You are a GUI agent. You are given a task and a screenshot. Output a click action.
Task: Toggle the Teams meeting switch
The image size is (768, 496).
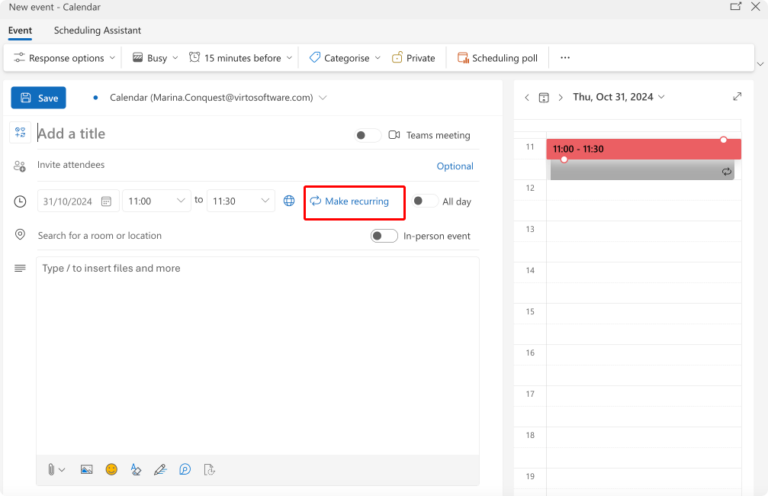(367, 135)
